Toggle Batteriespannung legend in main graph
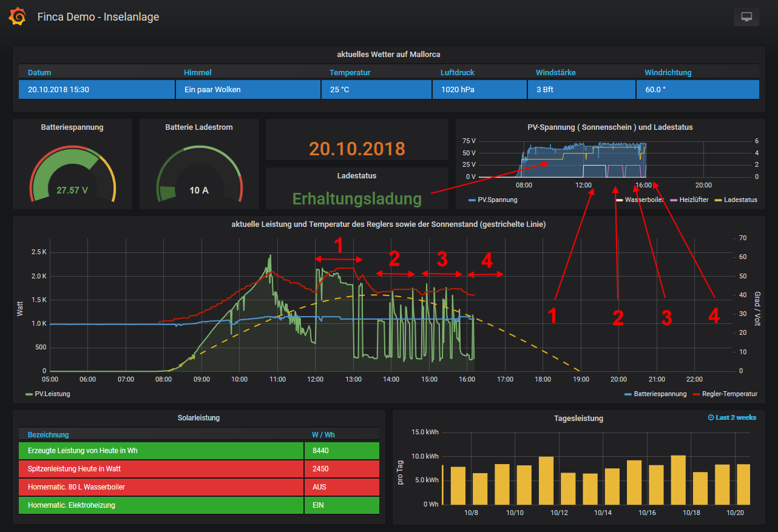 660,394
